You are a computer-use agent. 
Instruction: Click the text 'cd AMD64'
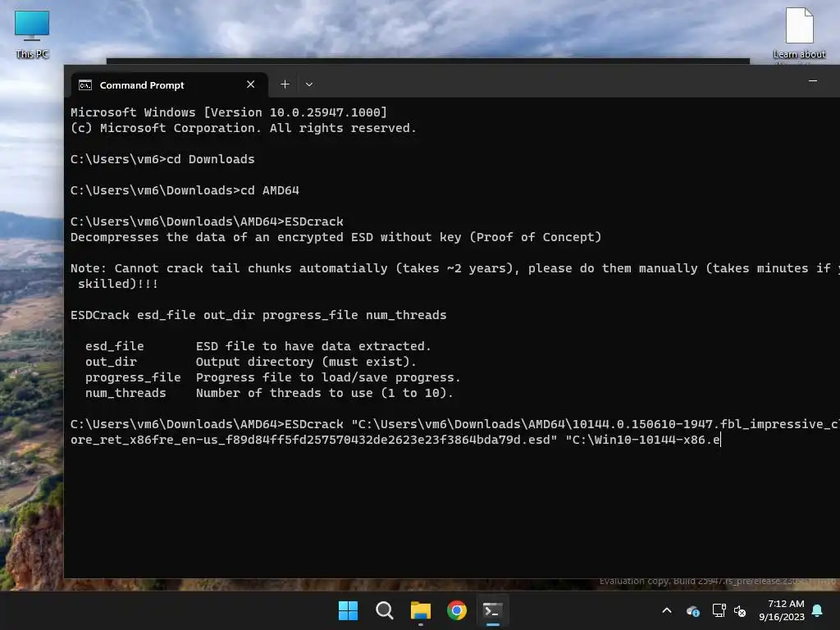[x=270, y=190]
